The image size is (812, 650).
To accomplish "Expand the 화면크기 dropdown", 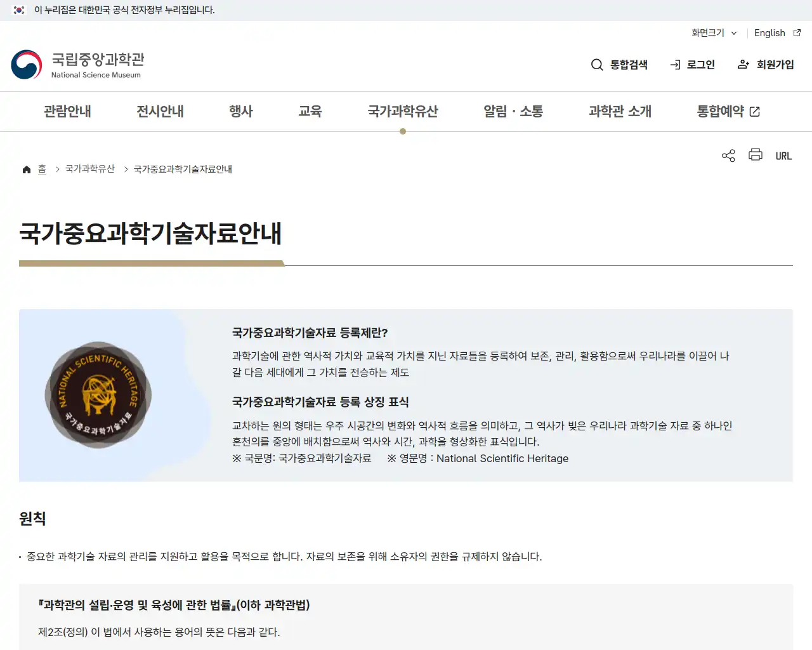I will [713, 33].
